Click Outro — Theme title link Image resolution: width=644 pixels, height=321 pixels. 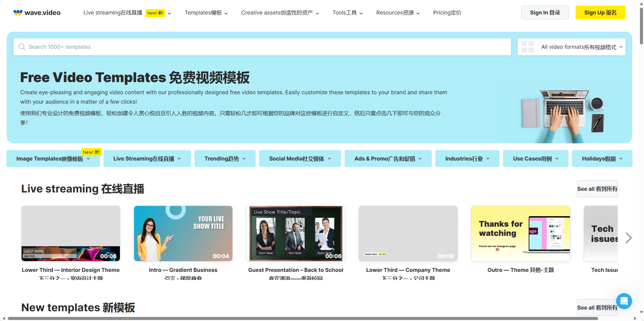tap(521, 270)
